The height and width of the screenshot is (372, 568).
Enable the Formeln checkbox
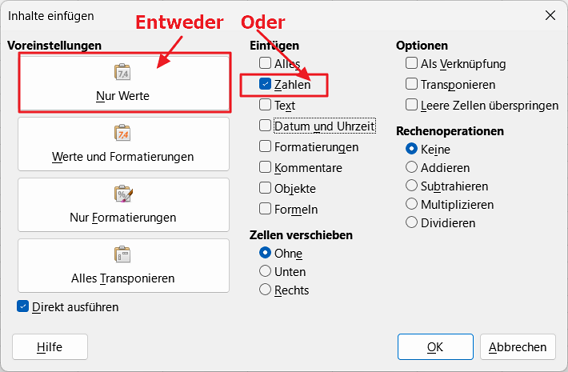pyautogui.click(x=265, y=209)
